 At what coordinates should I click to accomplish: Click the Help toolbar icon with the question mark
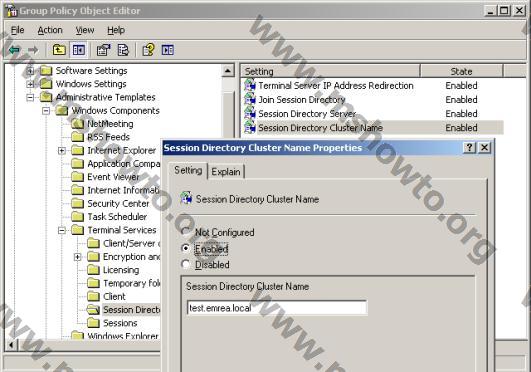pos(148,50)
